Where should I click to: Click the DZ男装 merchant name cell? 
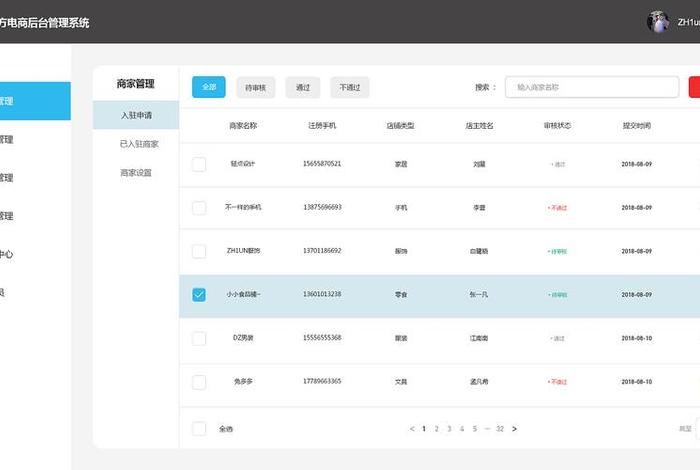243,338
